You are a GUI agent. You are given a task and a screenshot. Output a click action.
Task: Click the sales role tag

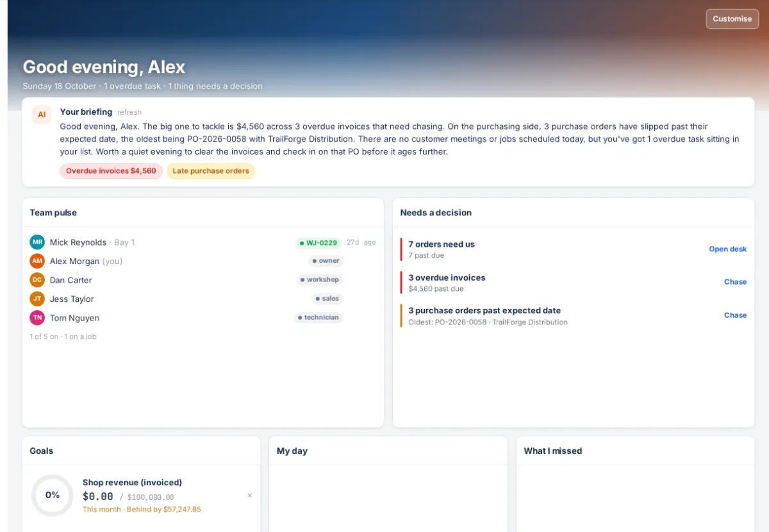[x=327, y=299]
